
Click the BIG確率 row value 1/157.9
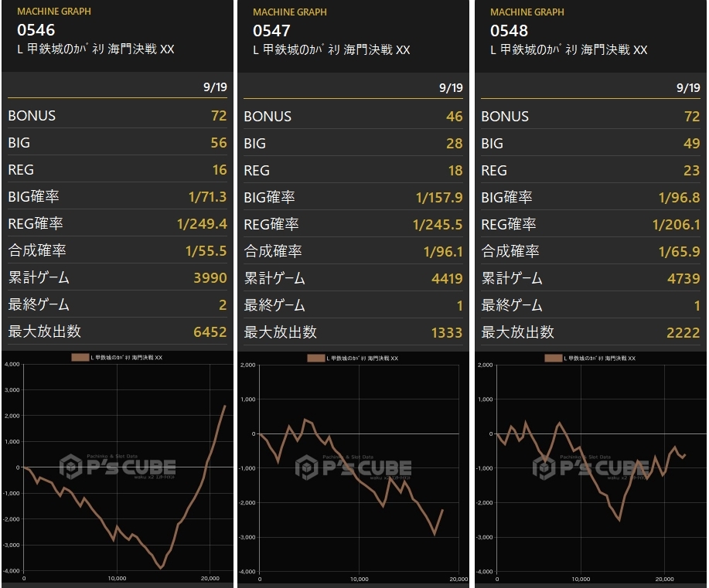439,198
